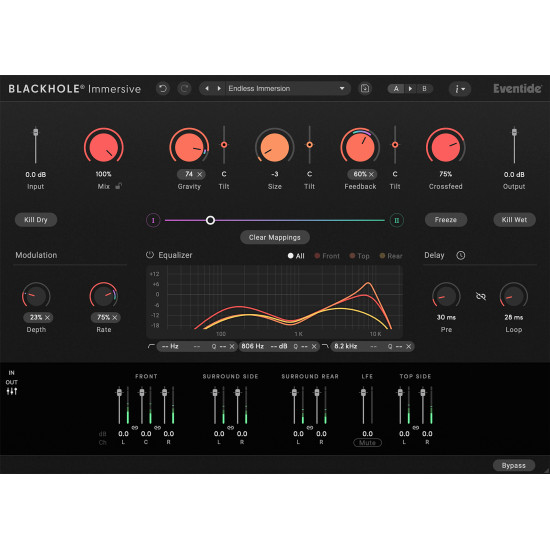Load the next preset with right arrow
This screenshot has width=550, height=550.
coord(219,88)
